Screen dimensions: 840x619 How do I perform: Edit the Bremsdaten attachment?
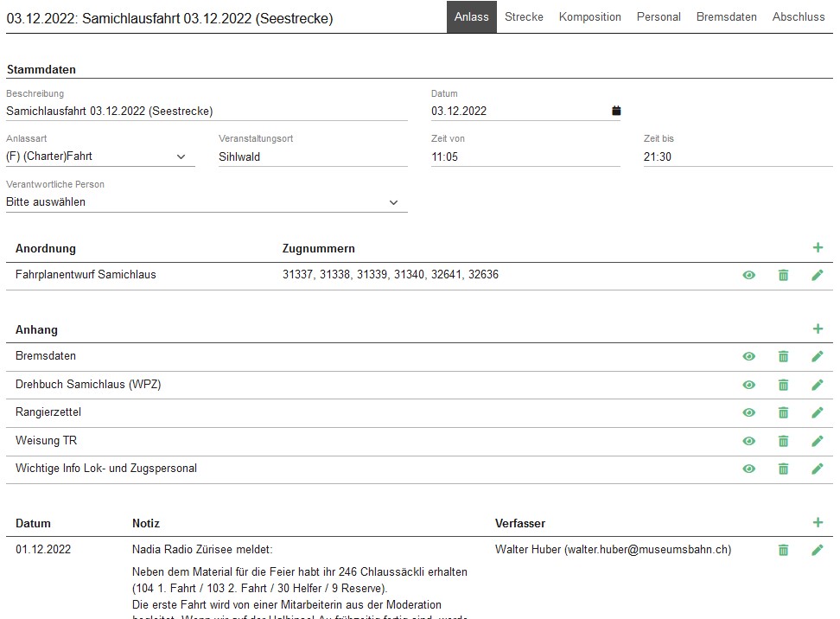point(818,356)
